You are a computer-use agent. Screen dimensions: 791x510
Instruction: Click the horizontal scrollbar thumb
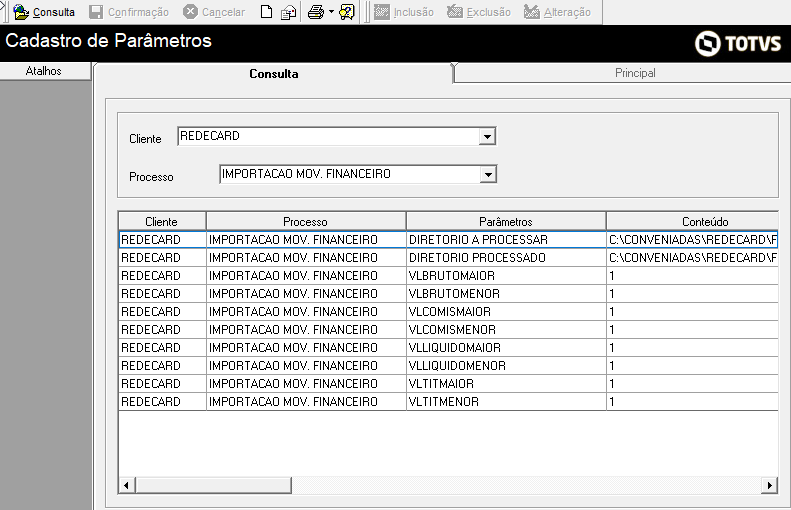pyautogui.click(x=212, y=485)
